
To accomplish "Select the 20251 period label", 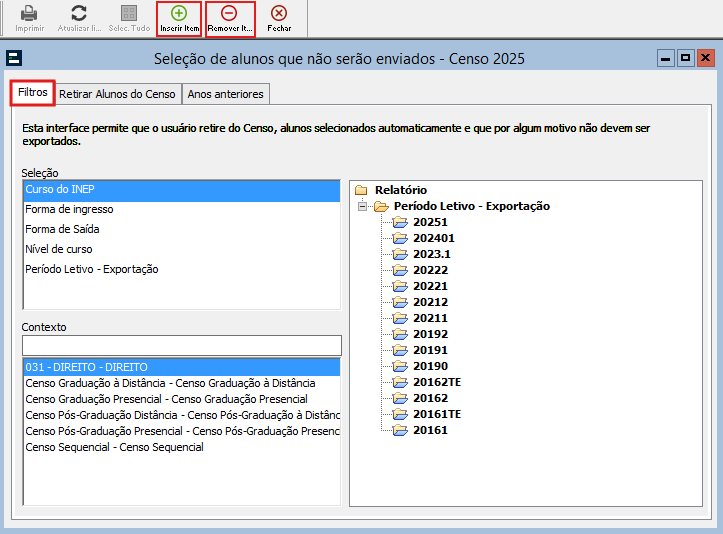I will pyautogui.click(x=430, y=222).
